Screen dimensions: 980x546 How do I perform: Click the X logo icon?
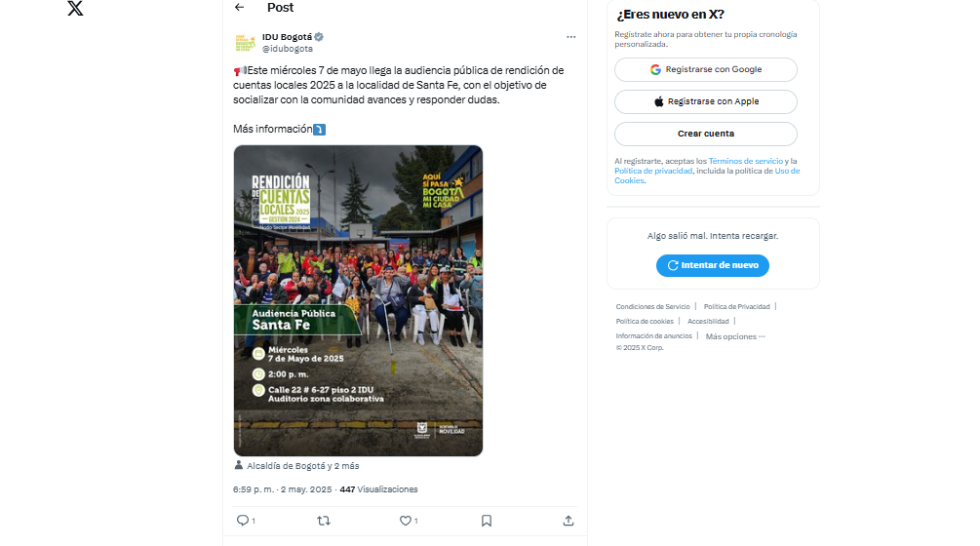click(x=75, y=8)
